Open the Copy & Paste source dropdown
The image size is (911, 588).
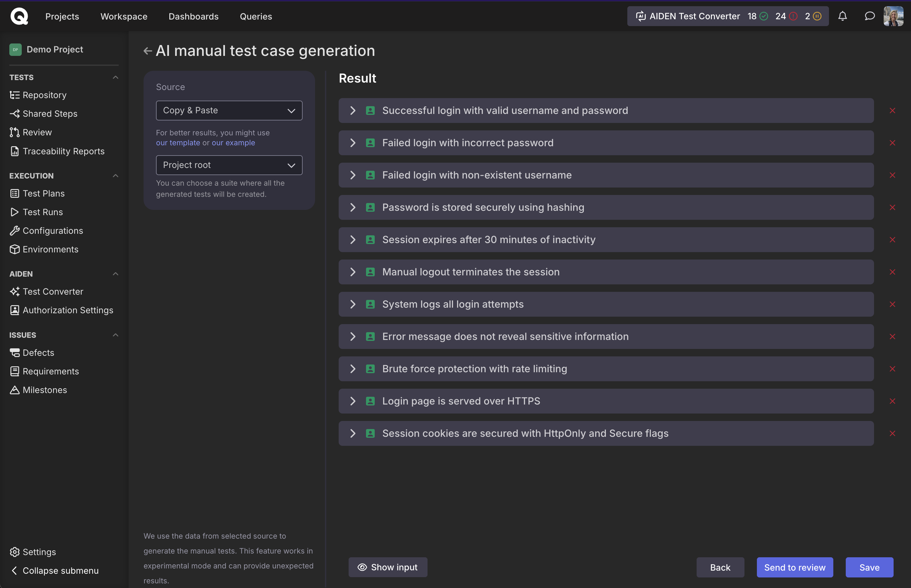[229, 110]
